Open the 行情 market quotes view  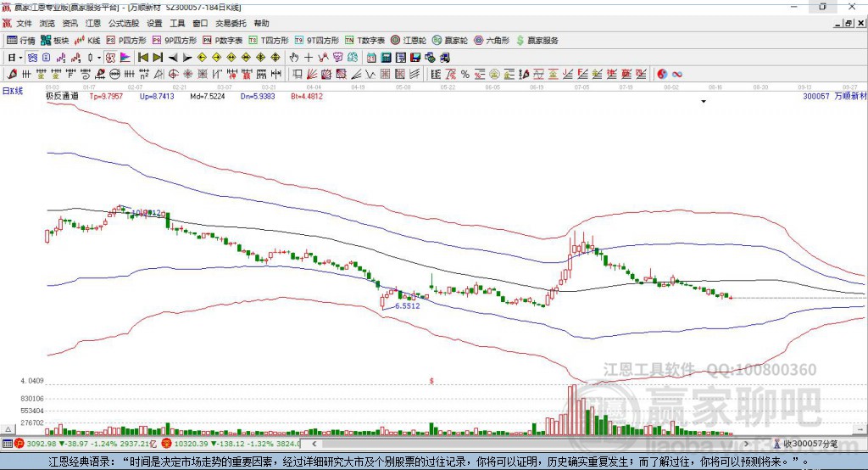21,41
